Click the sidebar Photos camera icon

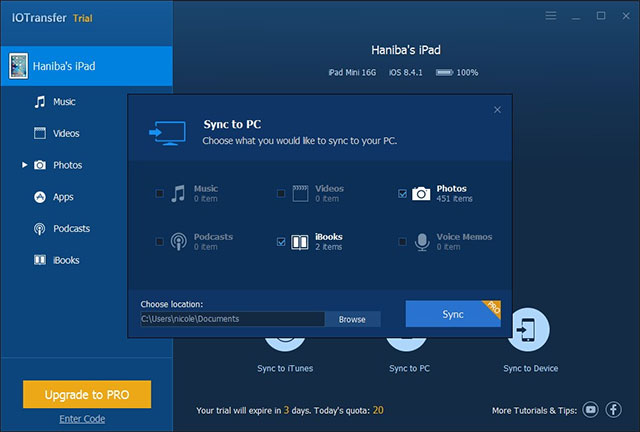click(40, 165)
